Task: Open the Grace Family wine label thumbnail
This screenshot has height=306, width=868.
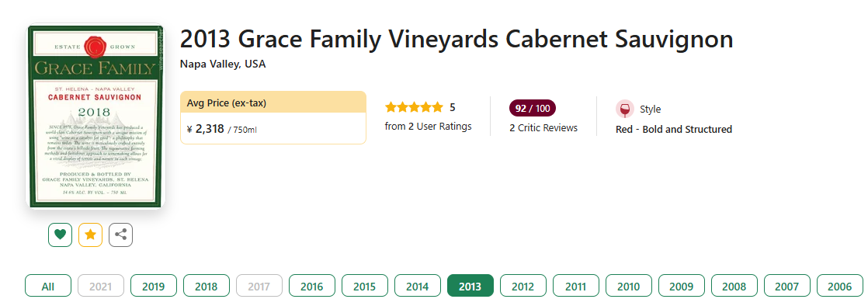Action: point(95,116)
